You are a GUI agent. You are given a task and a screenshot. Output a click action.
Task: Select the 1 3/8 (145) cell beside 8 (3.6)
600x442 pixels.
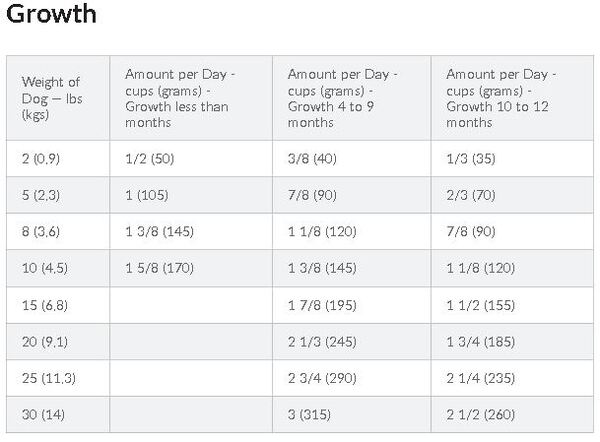pyautogui.click(x=191, y=231)
